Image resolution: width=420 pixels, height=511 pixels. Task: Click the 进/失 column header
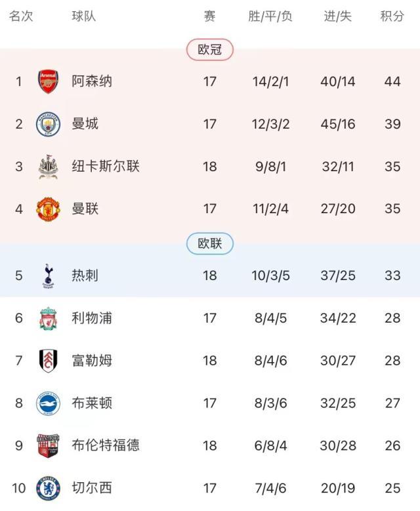[338, 16]
